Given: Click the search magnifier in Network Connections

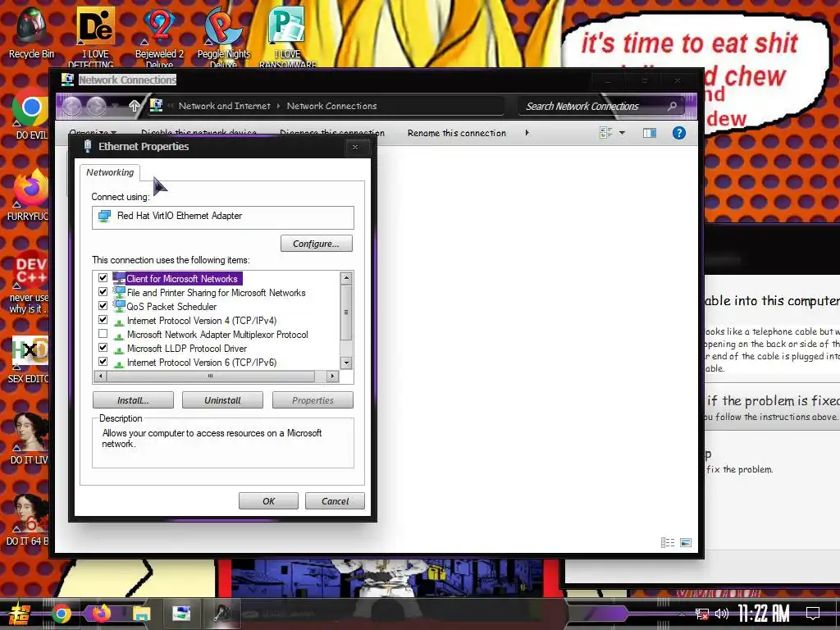Looking at the screenshot, I should [672, 106].
